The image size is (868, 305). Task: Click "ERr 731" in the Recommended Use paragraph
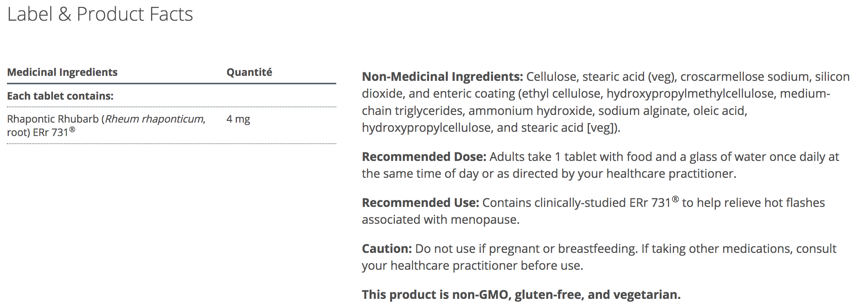[x=650, y=203]
